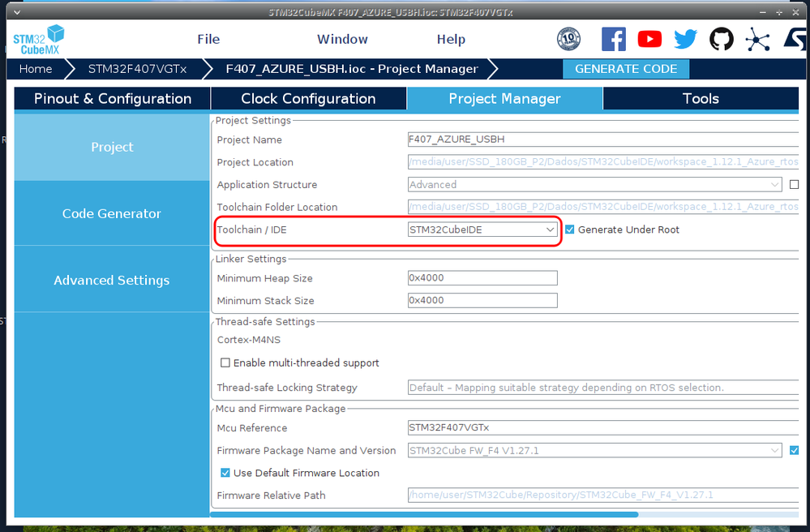Click the Mcu and Firmware Package label

[281, 409]
